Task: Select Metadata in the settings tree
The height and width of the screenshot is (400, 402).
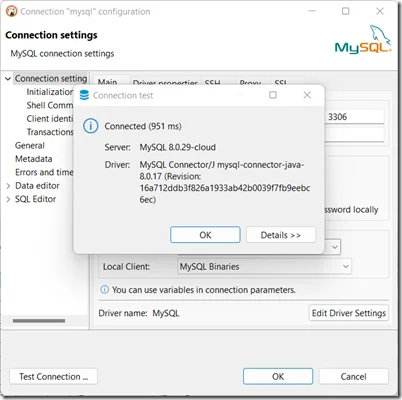Action: pos(34,159)
